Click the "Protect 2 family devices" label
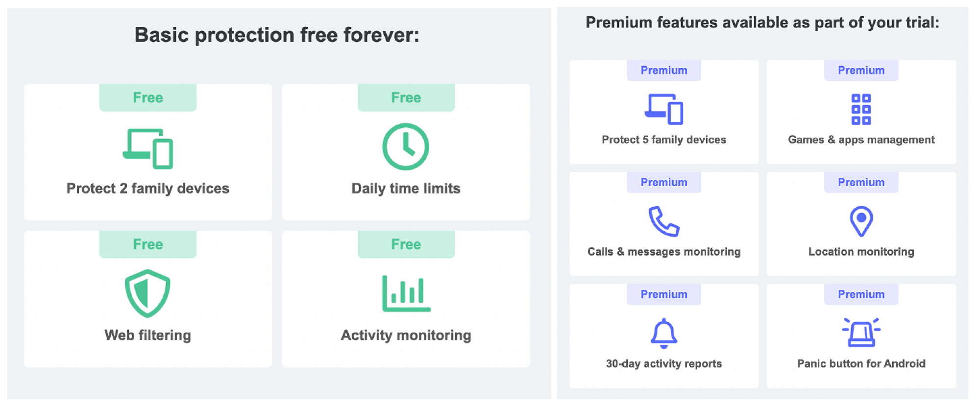The width and height of the screenshot is (980, 410). point(147,189)
